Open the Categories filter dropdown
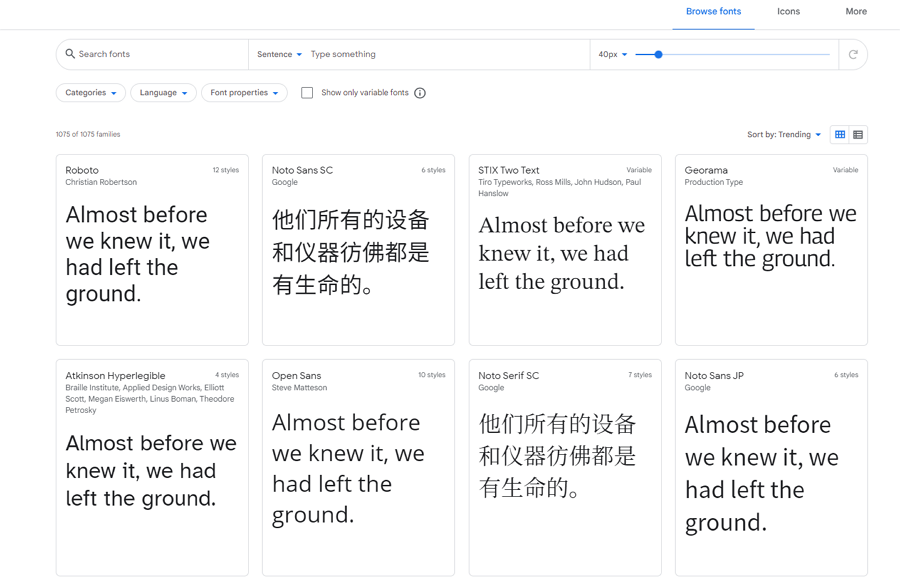Screen dimensions: 900x587 91,93
